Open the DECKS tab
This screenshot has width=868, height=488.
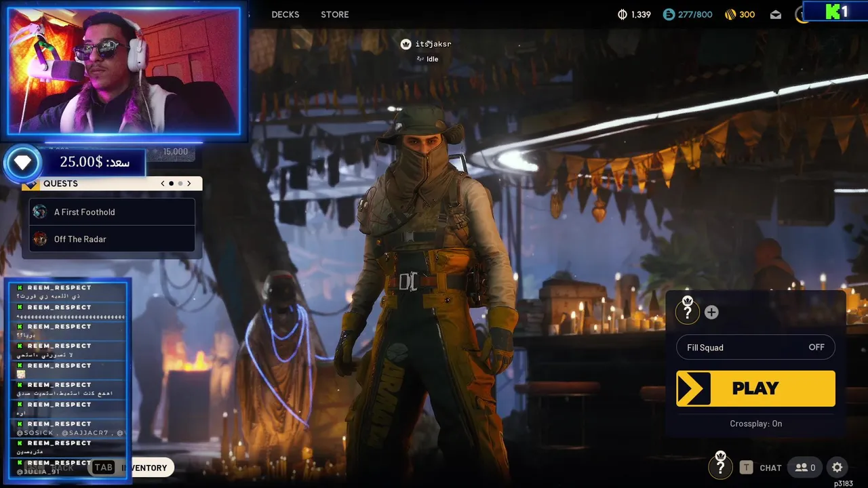(x=285, y=14)
